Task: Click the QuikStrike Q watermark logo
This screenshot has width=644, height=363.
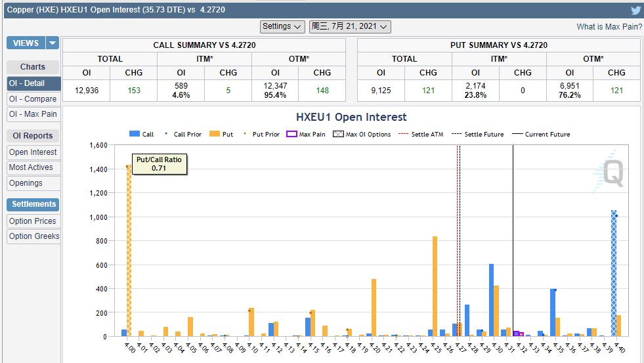Action: point(611,172)
